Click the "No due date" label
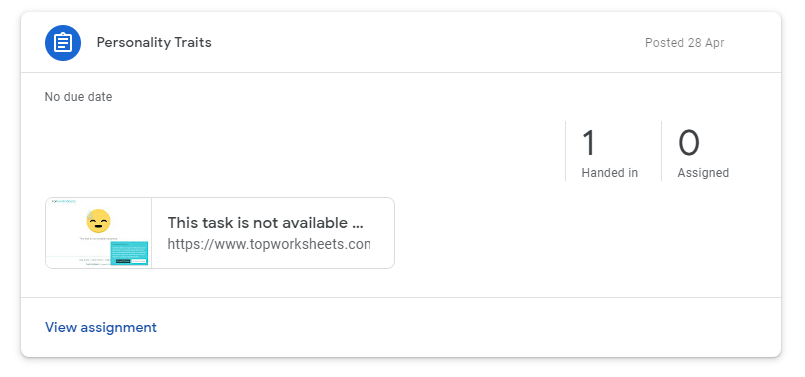Screen dimensions: 805x377 78,97
